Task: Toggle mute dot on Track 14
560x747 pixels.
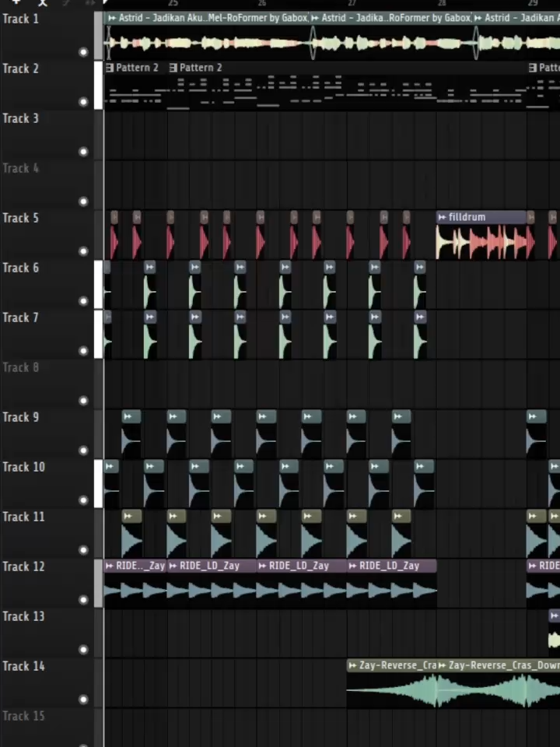Action: [83, 700]
